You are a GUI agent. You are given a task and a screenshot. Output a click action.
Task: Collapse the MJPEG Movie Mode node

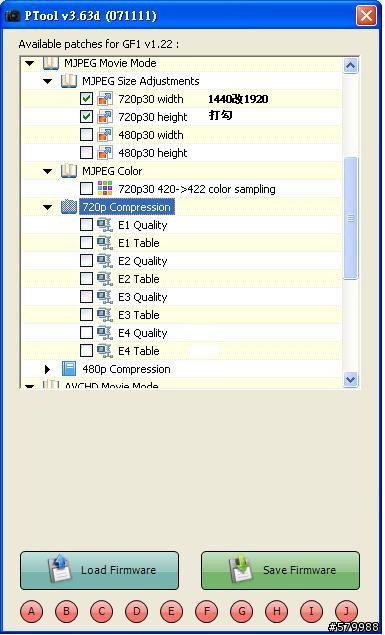pos(30,64)
